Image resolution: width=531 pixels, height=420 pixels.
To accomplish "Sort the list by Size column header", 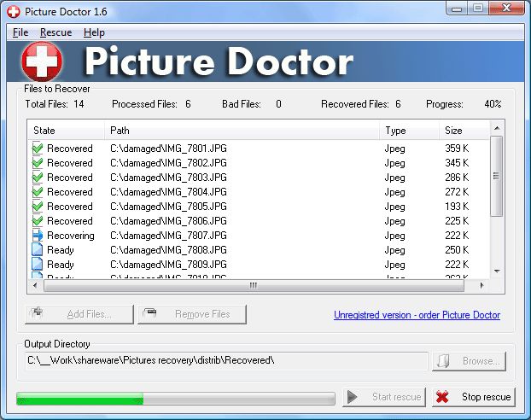I will click(464, 131).
